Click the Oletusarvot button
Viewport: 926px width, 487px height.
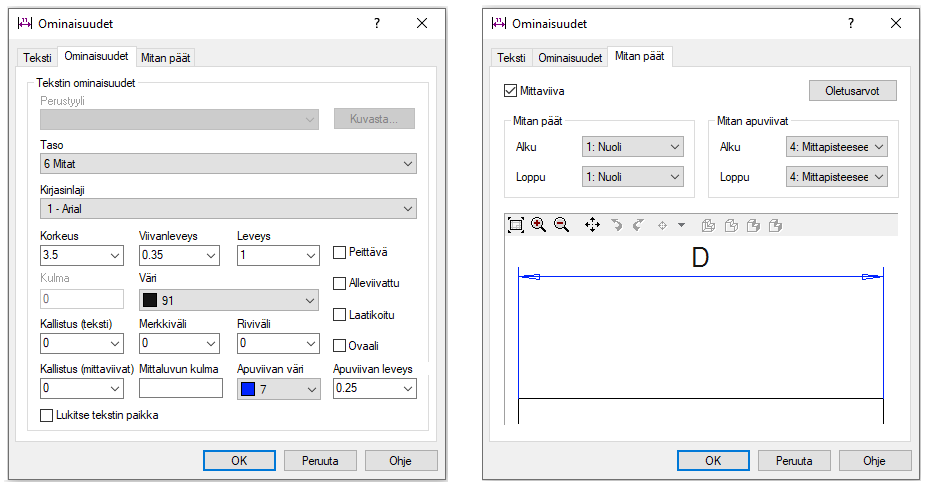852,91
